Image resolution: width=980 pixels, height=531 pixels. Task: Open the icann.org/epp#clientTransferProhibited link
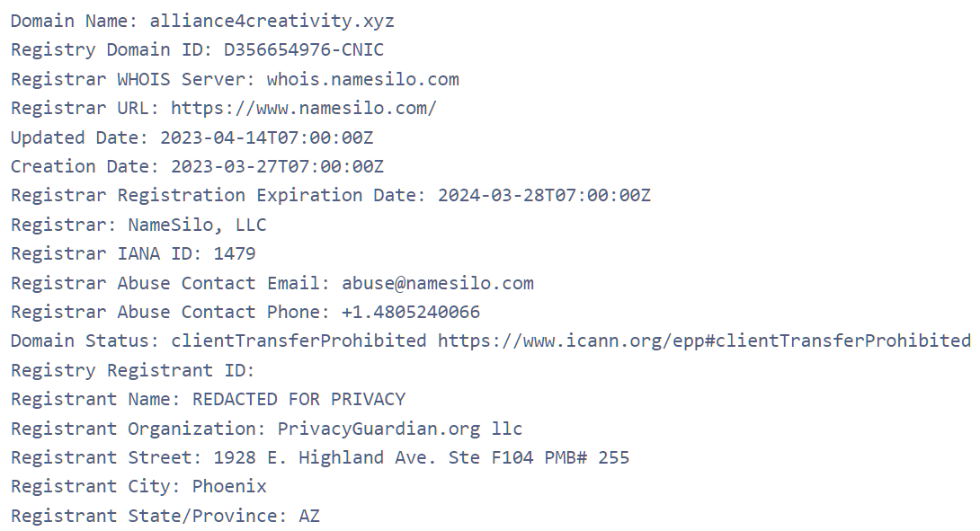coord(704,341)
